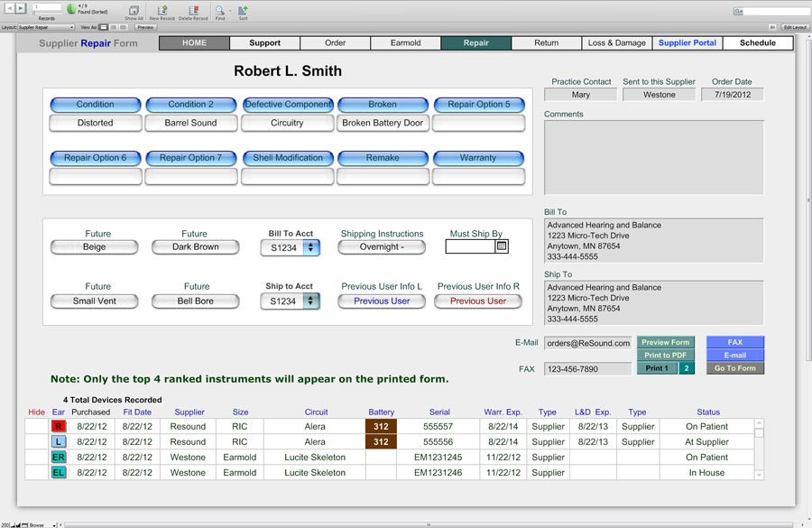Click the Delete Record toolbar icon
Viewport: 812px width, 528px height.
click(192, 10)
